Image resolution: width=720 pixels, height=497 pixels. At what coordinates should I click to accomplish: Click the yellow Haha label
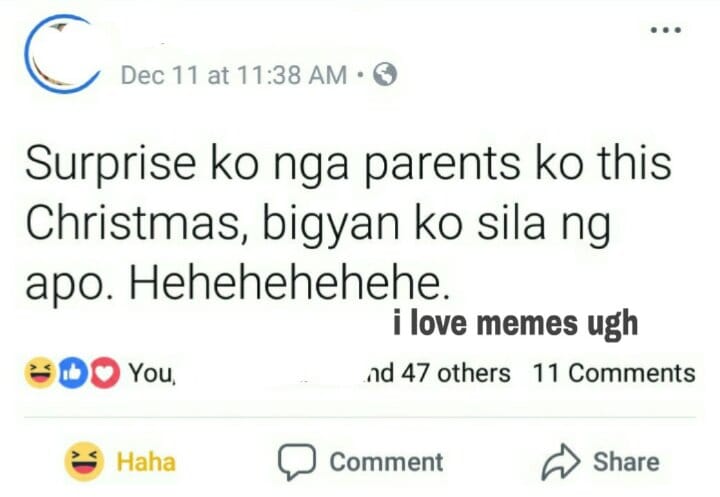coord(146,462)
